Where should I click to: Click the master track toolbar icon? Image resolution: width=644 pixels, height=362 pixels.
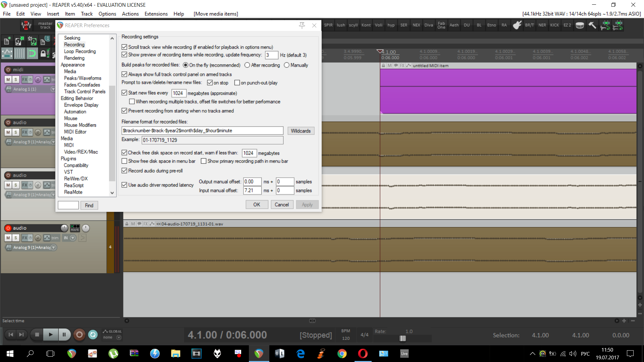tap(45, 25)
